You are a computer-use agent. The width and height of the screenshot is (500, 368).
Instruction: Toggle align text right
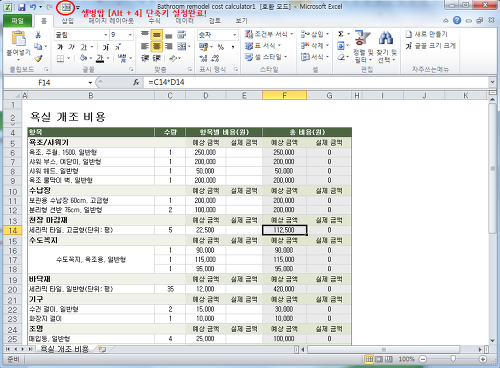(x=168, y=46)
